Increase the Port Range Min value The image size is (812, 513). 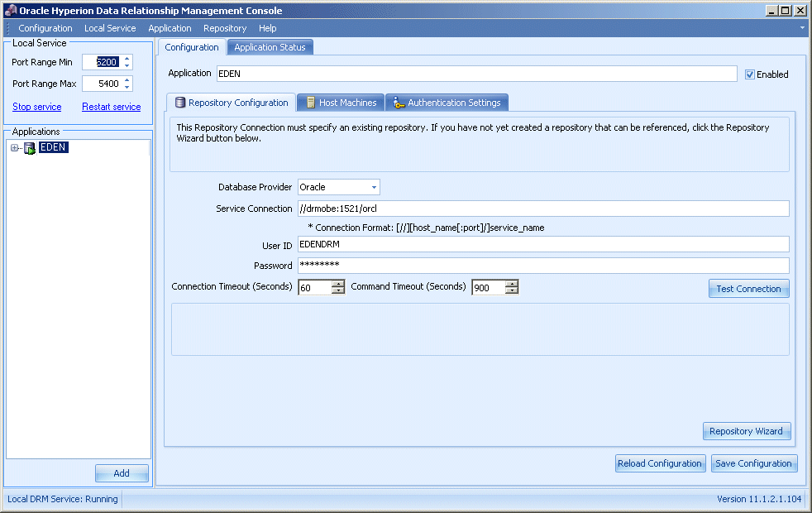[127, 59]
